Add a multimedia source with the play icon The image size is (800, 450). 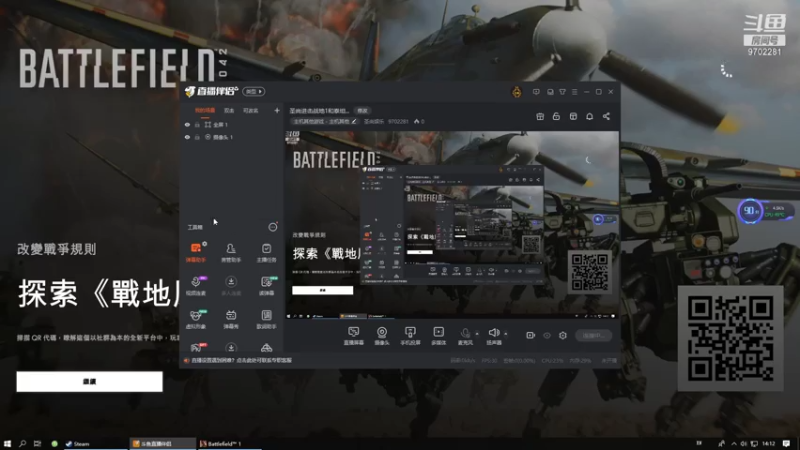coord(438,336)
